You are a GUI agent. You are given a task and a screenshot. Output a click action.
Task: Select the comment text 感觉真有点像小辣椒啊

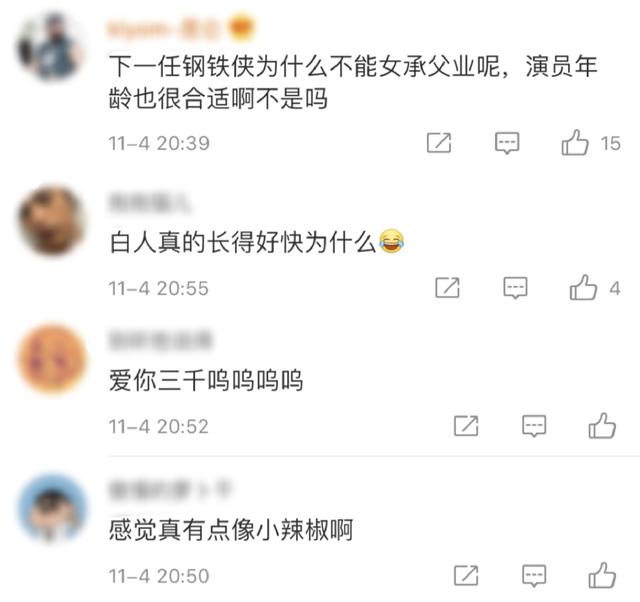[x=231, y=530]
